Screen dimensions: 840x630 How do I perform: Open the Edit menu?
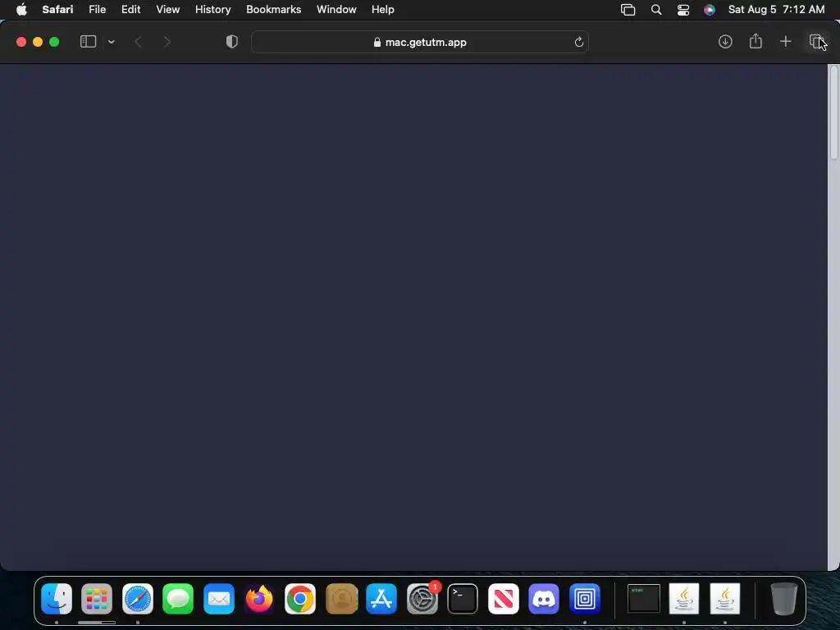pos(130,10)
